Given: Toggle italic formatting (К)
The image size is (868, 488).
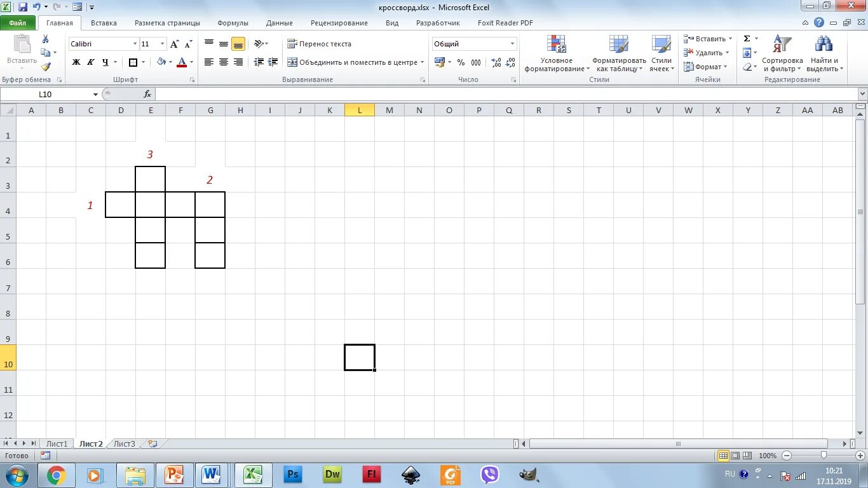Looking at the screenshot, I should coord(90,62).
